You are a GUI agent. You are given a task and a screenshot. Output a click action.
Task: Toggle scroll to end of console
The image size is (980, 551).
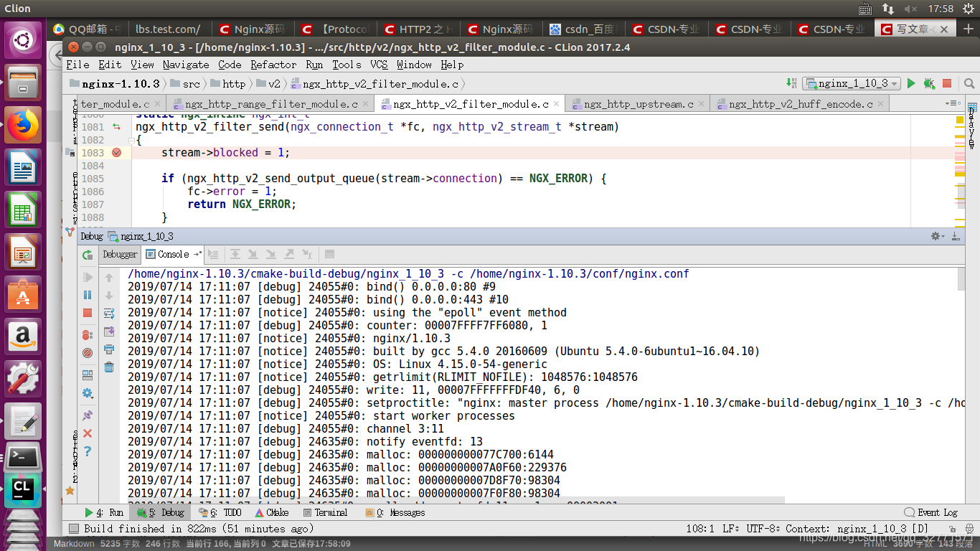pyautogui.click(x=109, y=331)
